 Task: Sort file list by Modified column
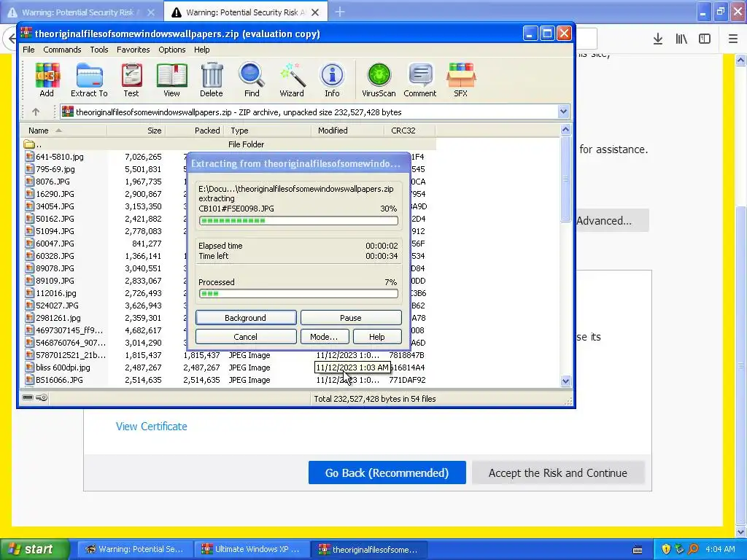(347, 131)
